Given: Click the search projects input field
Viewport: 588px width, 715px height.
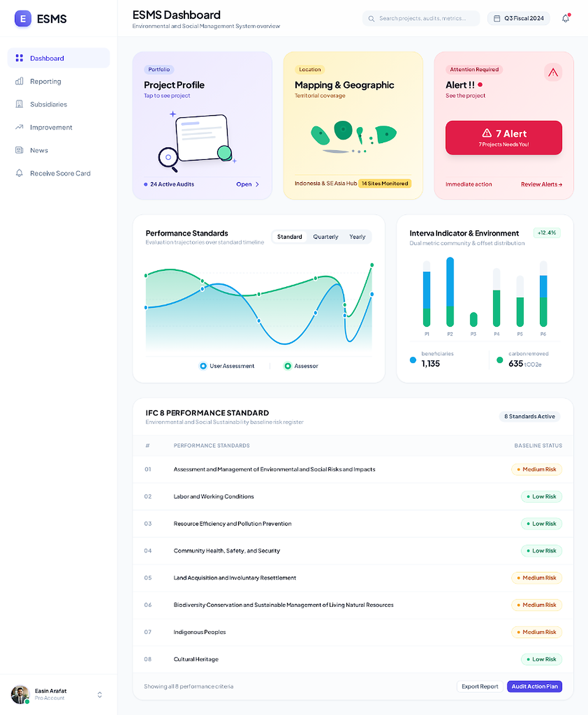Looking at the screenshot, I should (x=421, y=18).
